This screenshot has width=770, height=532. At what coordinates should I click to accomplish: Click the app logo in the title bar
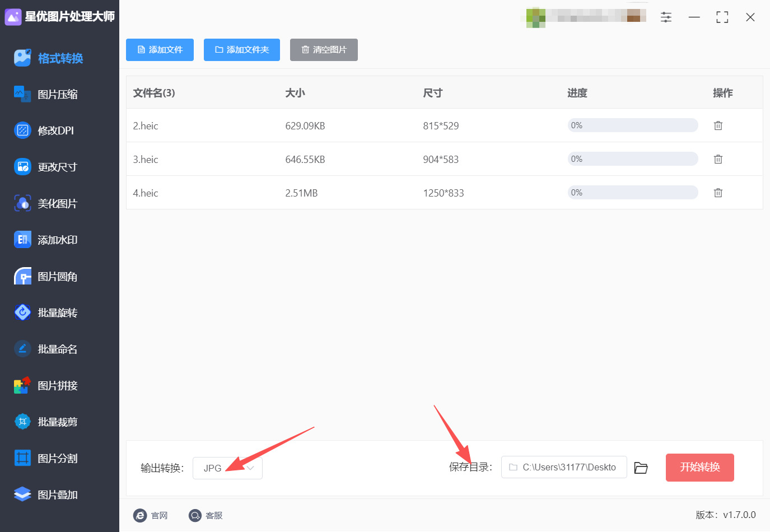point(13,17)
